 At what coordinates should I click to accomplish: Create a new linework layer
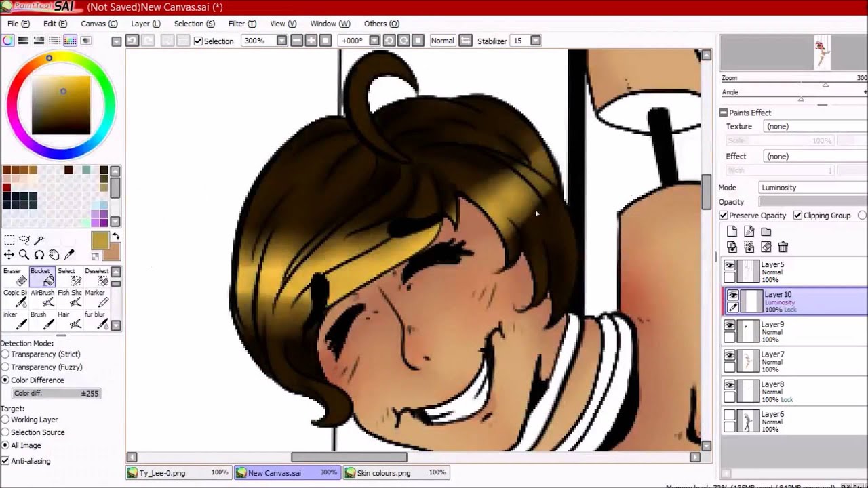pyautogui.click(x=749, y=231)
